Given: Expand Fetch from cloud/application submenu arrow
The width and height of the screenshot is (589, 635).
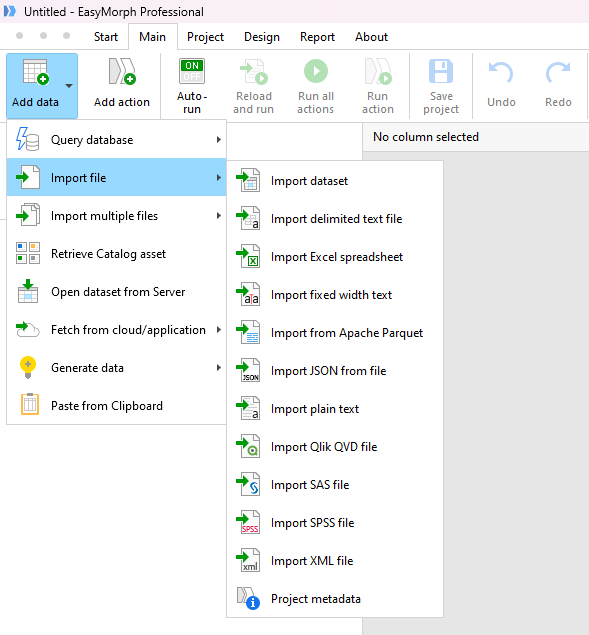Looking at the screenshot, I should (x=219, y=330).
